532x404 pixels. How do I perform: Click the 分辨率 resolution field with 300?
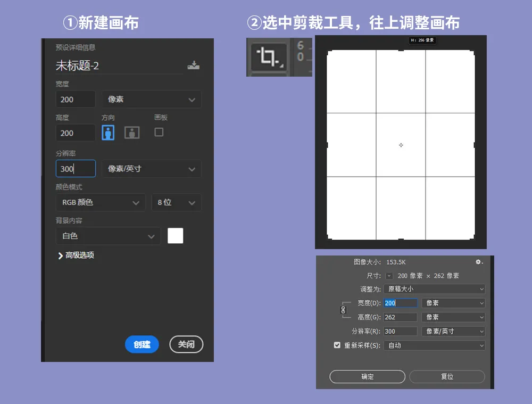coord(76,169)
